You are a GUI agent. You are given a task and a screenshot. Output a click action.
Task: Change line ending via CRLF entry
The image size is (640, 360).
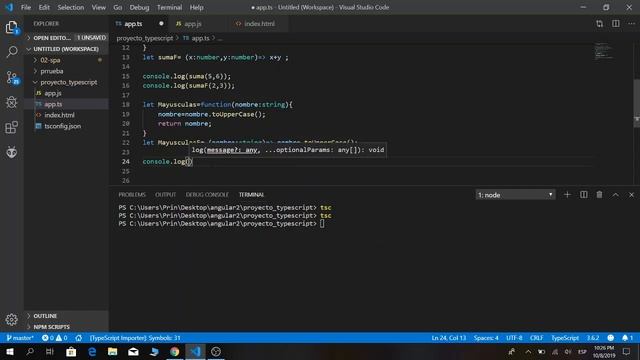point(536,338)
